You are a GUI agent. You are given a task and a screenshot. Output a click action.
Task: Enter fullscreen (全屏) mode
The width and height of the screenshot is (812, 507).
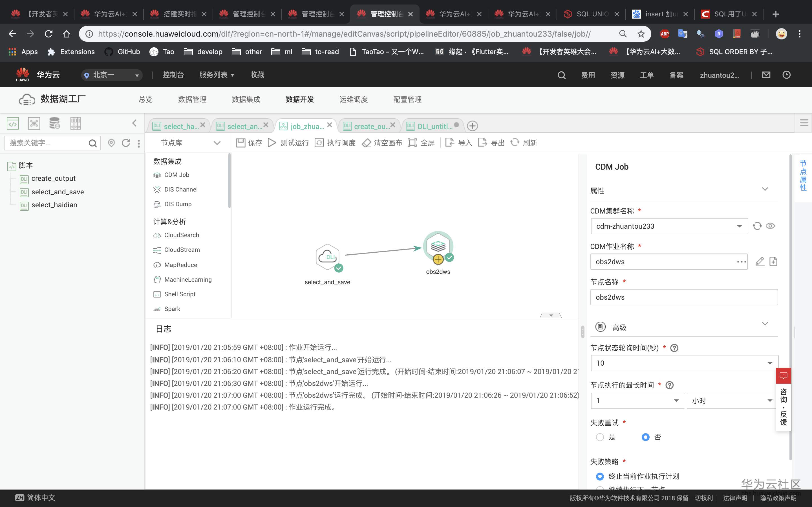point(412,143)
